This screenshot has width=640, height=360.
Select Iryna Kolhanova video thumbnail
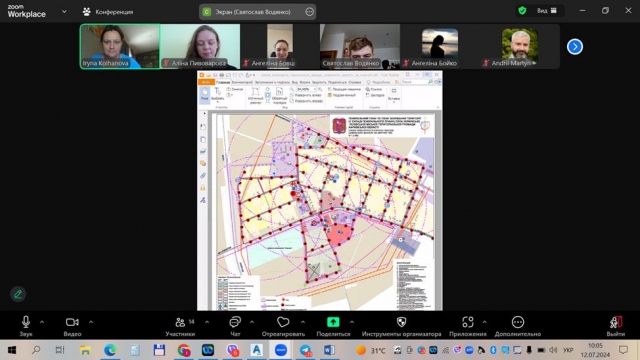coord(120,46)
